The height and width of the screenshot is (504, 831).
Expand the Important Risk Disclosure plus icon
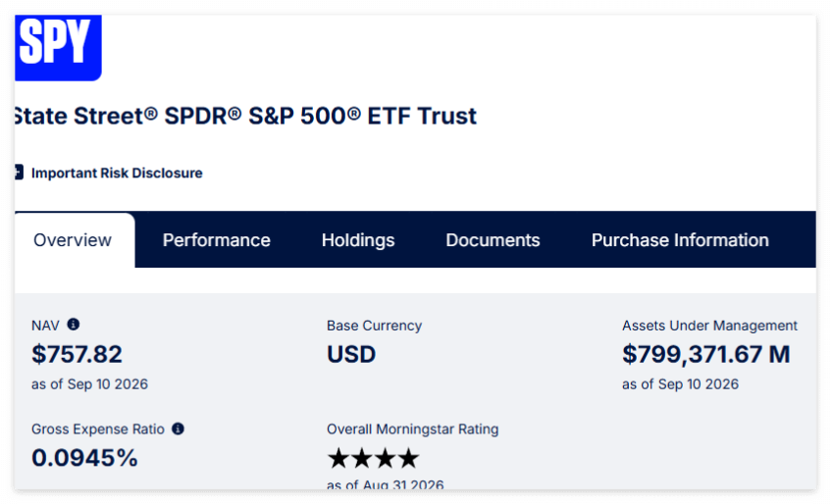[19, 173]
